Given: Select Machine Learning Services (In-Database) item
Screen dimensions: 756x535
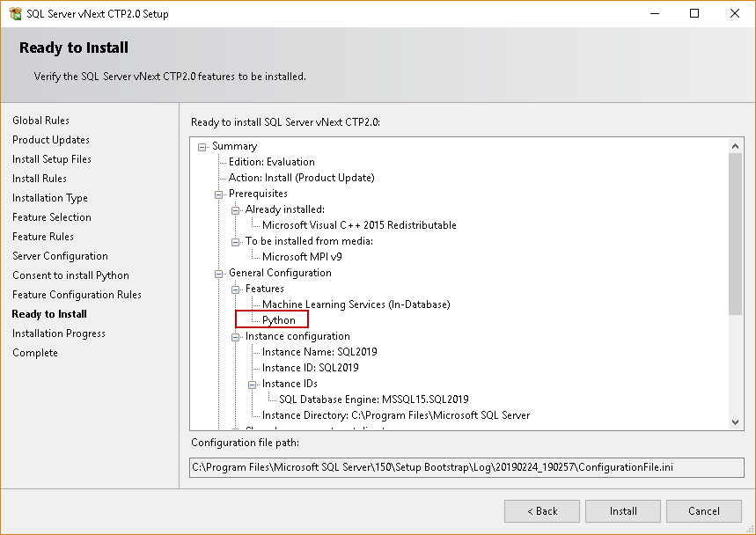Looking at the screenshot, I should (x=356, y=304).
